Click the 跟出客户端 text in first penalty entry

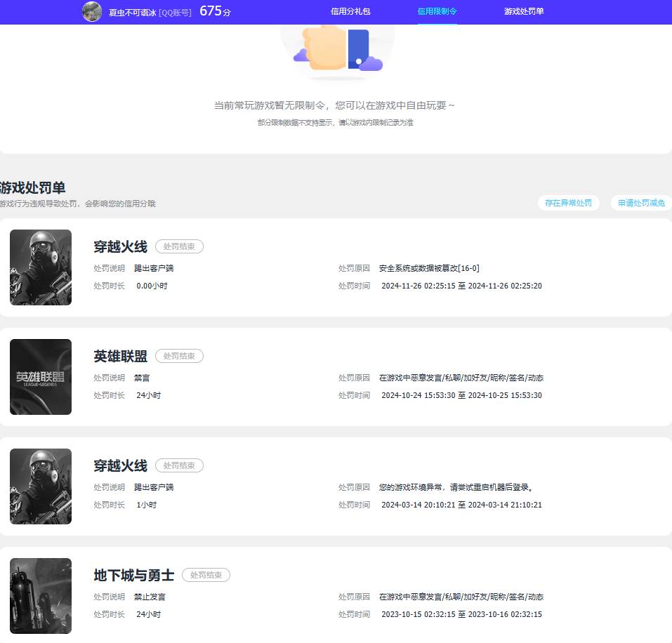pos(155,267)
